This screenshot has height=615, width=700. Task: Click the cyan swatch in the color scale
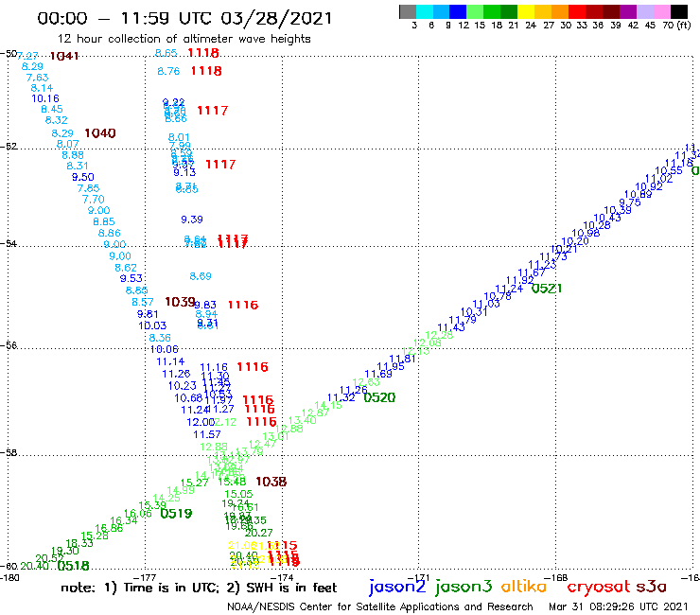(x=425, y=11)
